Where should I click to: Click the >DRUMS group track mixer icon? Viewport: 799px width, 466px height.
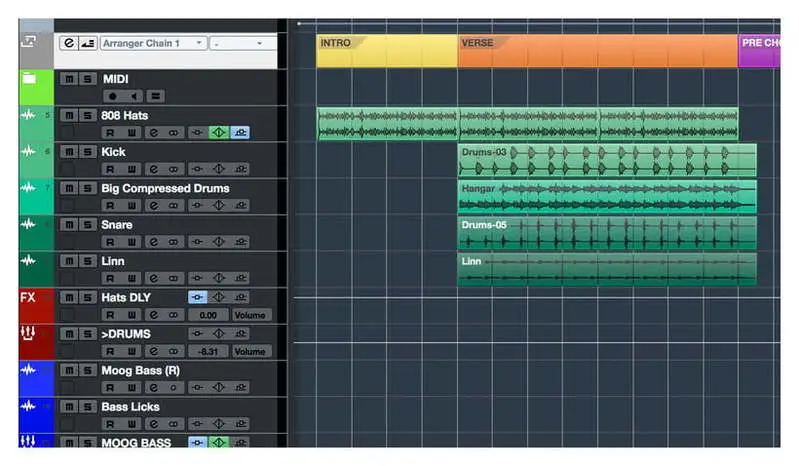point(28,334)
